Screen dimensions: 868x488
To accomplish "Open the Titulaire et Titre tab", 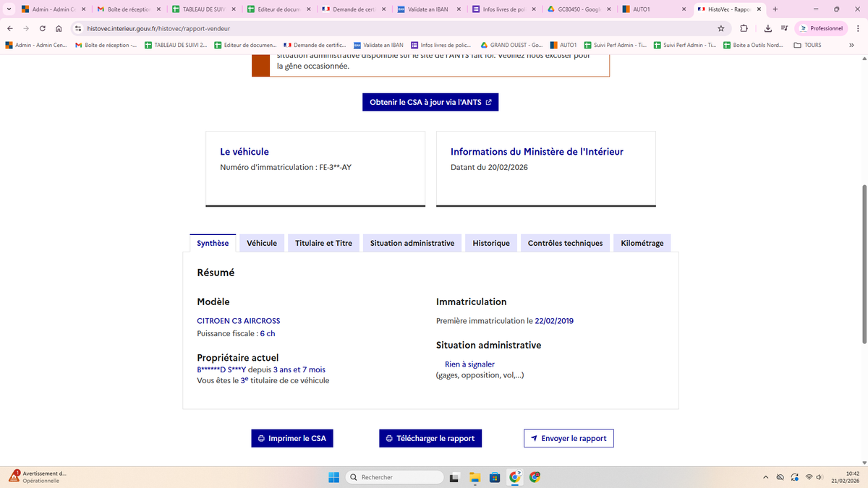I will click(323, 243).
